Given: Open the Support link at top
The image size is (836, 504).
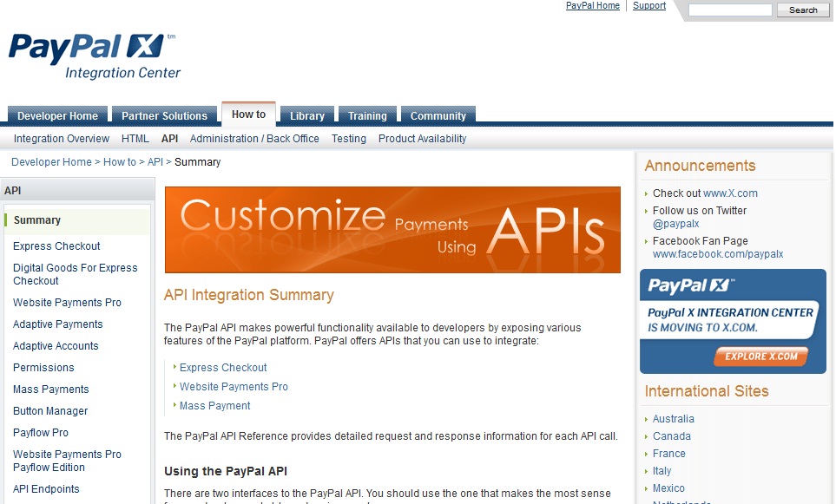Looking at the screenshot, I should (648, 5).
